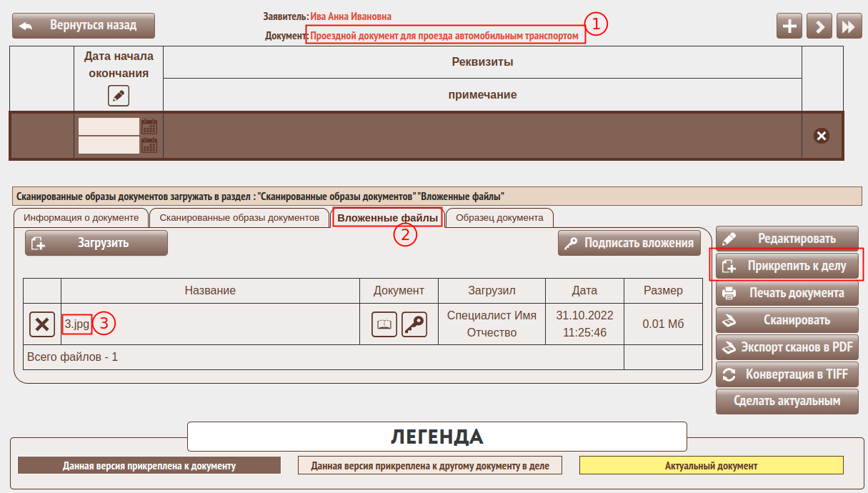Click the pencil edit icon under date header
Screen dimensions: 868x493
point(119,95)
